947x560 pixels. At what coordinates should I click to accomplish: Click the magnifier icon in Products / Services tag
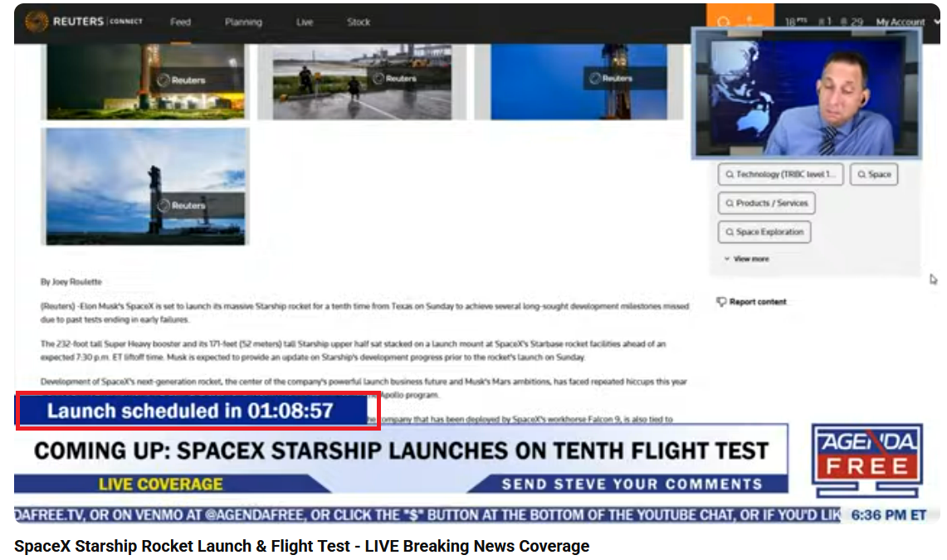pos(729,203)
